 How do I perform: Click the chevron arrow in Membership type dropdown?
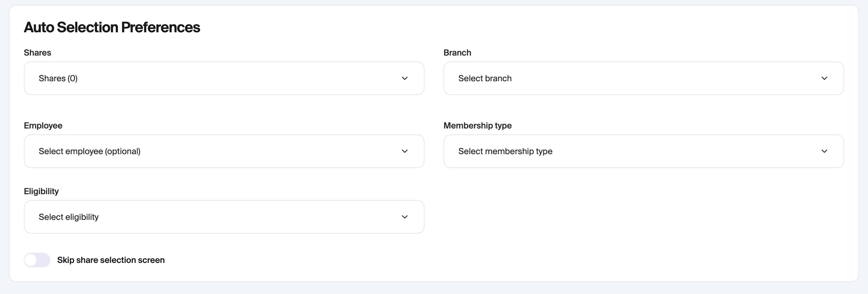(x=824, y=151)
